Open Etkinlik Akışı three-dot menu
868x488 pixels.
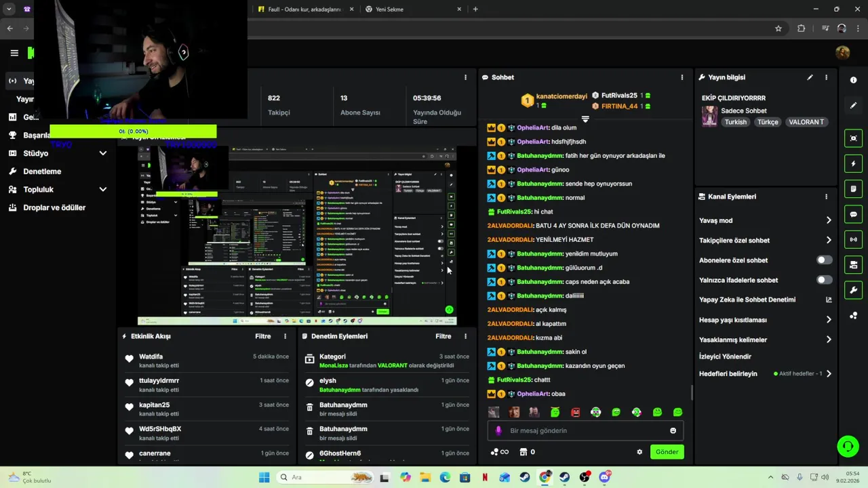click(x=285, y=336)
